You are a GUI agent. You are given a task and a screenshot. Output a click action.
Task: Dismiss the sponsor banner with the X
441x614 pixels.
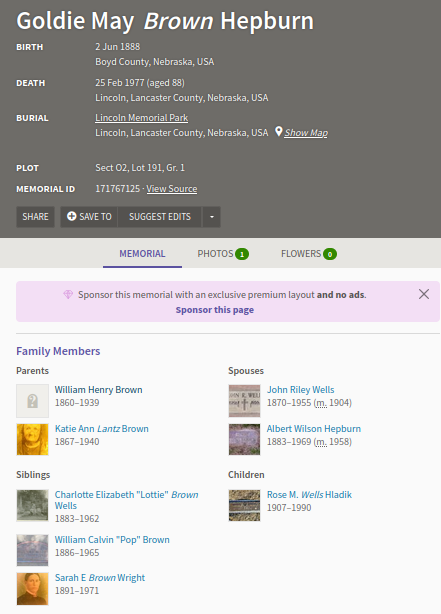424,294
